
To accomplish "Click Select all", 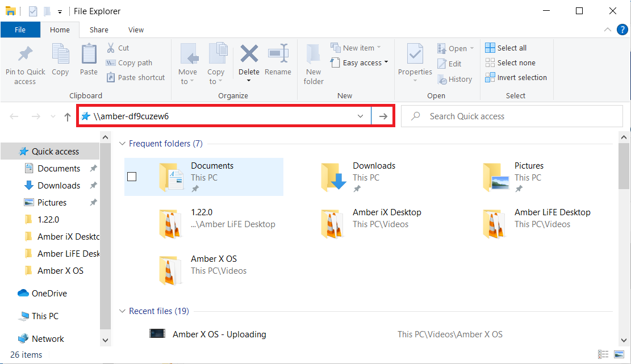I will pos(506,48).
